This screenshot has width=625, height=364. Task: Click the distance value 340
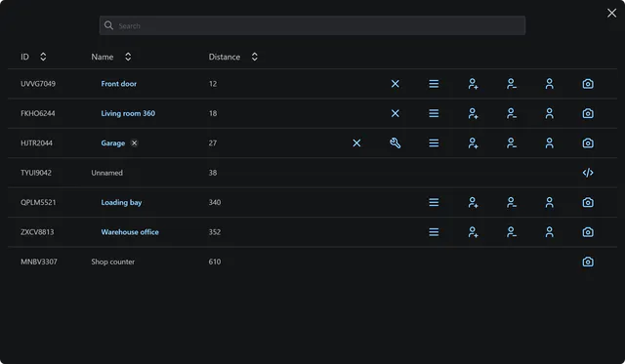[x=215, y=202]
